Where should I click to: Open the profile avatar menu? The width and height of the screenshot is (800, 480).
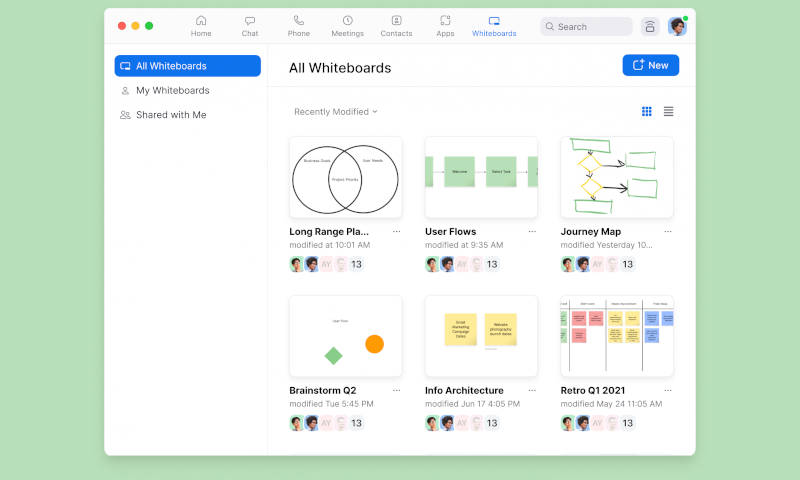[x=677, y=27]
